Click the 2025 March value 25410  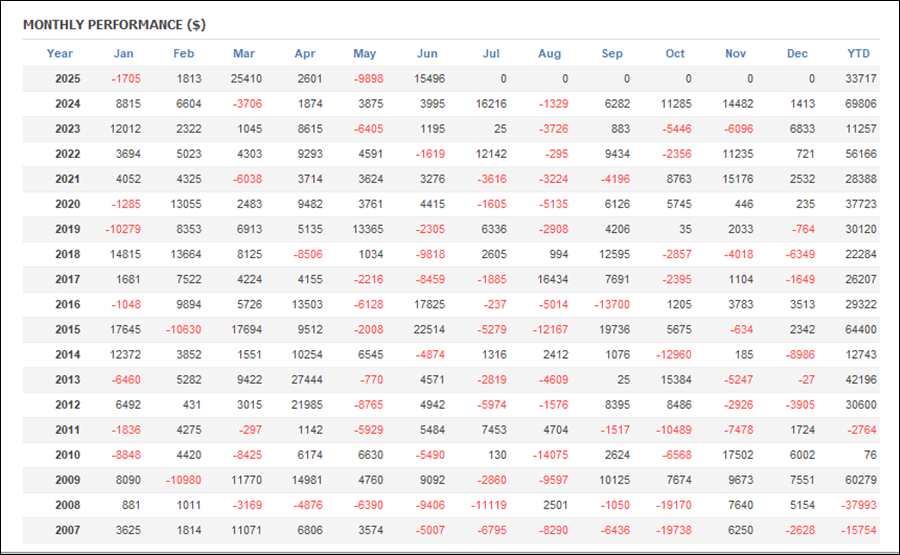pos(246,79)
